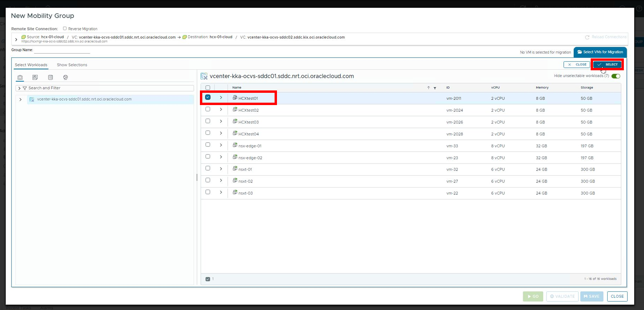This screenshot has width=644, height=310.
Task: Expand the HCXtest04 row details
Action: pos(221,133)
